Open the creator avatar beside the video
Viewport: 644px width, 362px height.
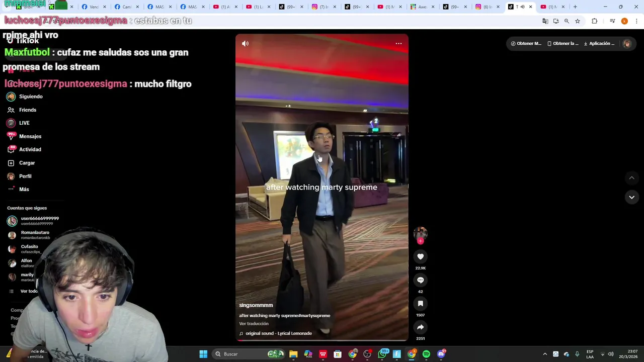(x=420, y=233)
